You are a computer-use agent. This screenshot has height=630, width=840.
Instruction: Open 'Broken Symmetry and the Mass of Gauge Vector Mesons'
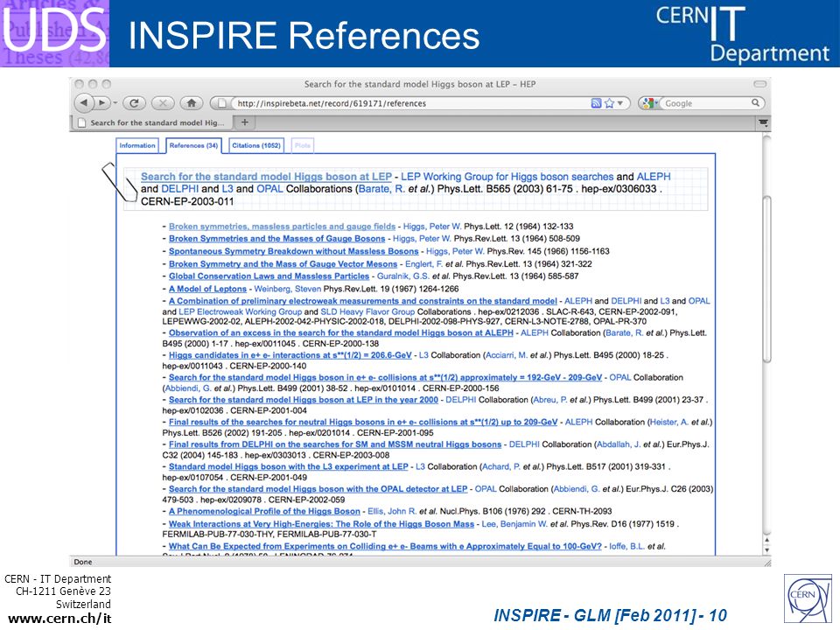(x=283, y=263)
